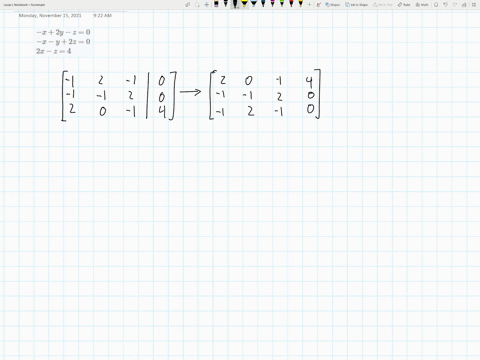This screenshot has height=360, width=480.
Task: Pick the highlighted active black pen
Action: (x=235, y=4)
